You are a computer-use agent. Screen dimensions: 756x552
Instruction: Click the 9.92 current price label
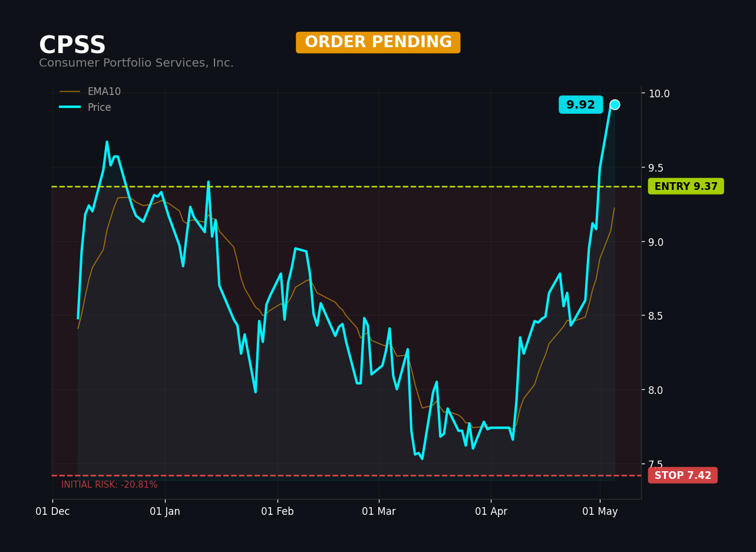[x=580, y=105]
